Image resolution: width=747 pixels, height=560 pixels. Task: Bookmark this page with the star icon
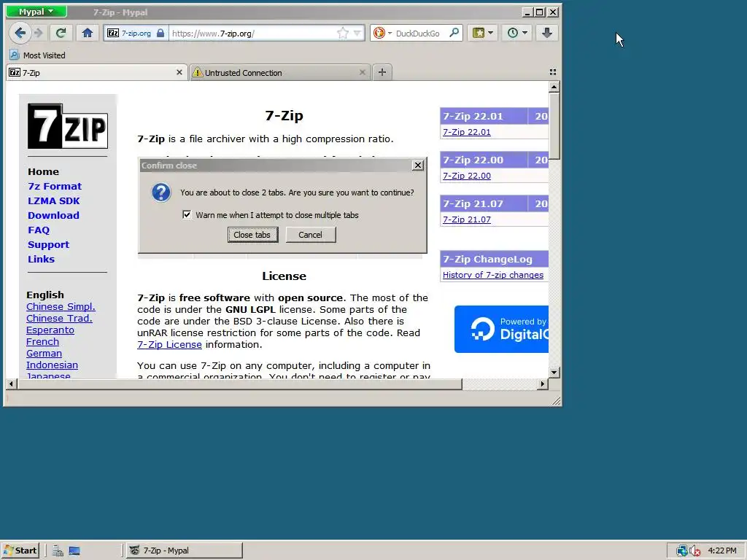click(x=343, y=34)
